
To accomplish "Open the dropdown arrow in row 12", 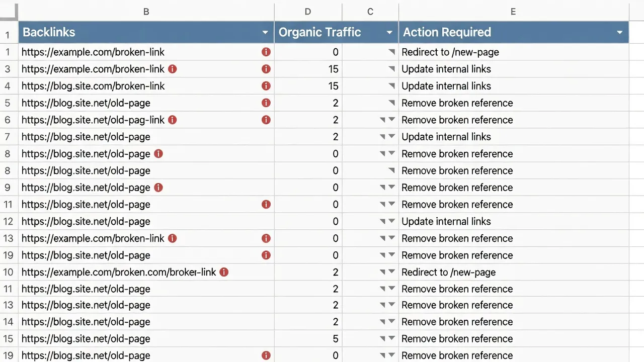I will tap(391, 221).
